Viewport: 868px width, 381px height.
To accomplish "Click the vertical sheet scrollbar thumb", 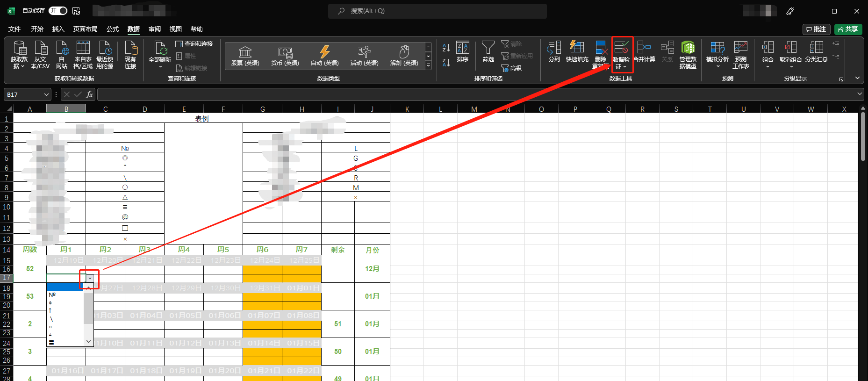I will [x=863, y=137].
